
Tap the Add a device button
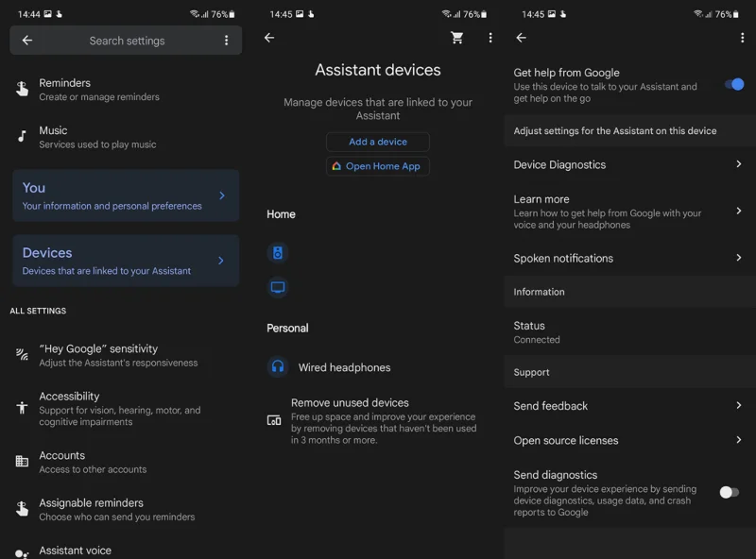tap(377, 142)
